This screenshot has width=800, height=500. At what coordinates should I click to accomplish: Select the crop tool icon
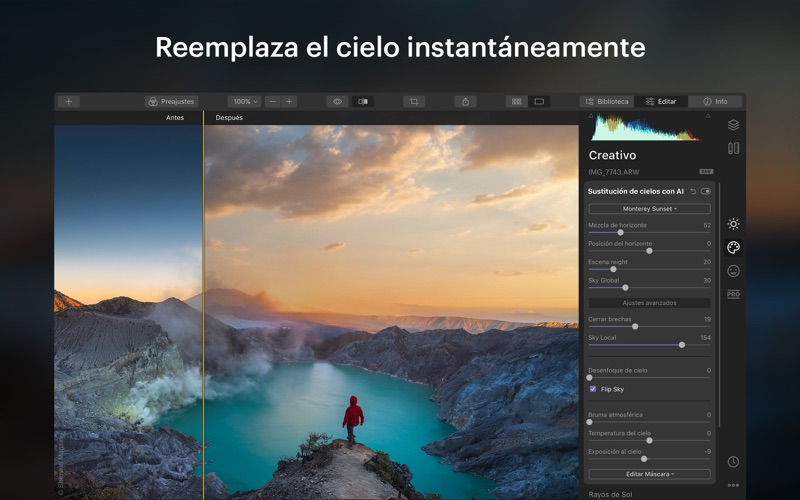(x=414, y=102)
